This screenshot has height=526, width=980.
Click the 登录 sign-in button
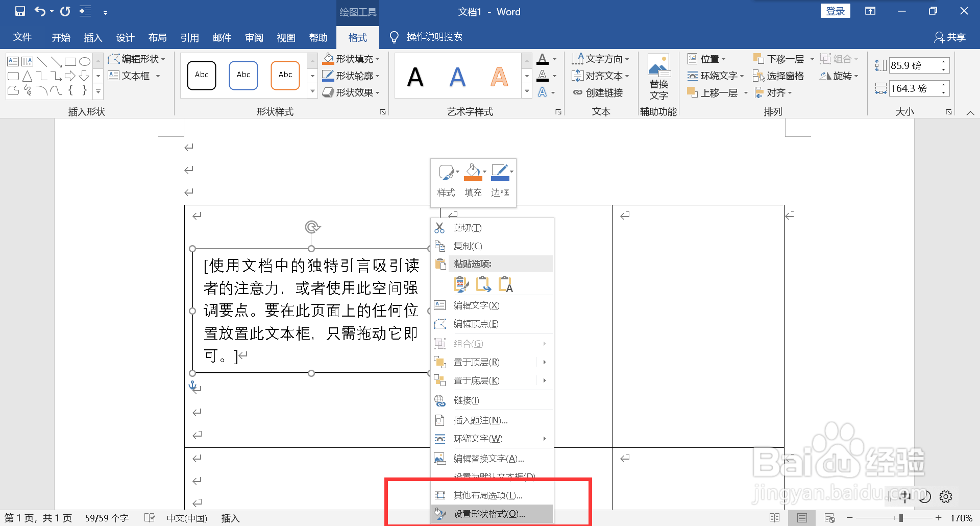pos(836,10)
